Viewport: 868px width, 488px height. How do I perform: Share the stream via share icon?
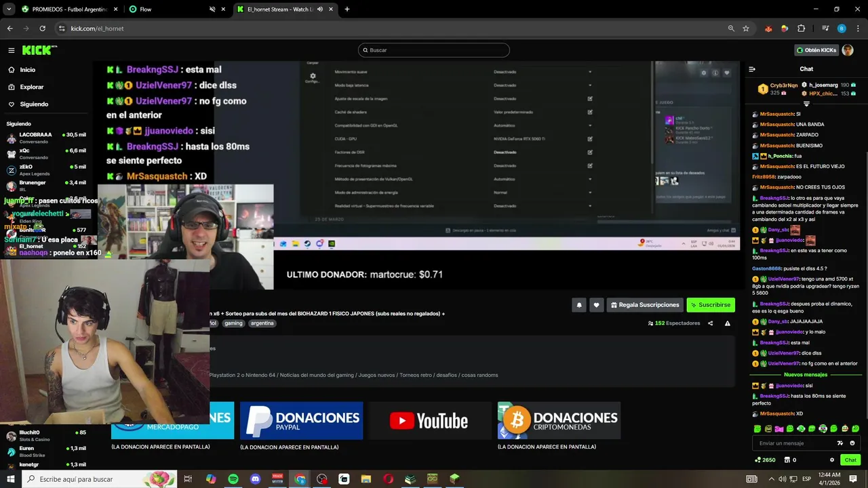[710, 323]
